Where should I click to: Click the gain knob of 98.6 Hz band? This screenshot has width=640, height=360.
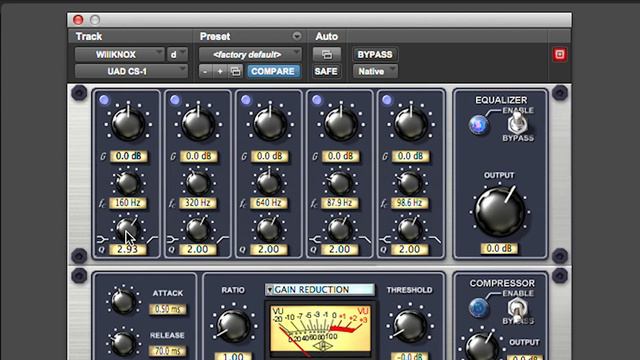click(411, 123)
